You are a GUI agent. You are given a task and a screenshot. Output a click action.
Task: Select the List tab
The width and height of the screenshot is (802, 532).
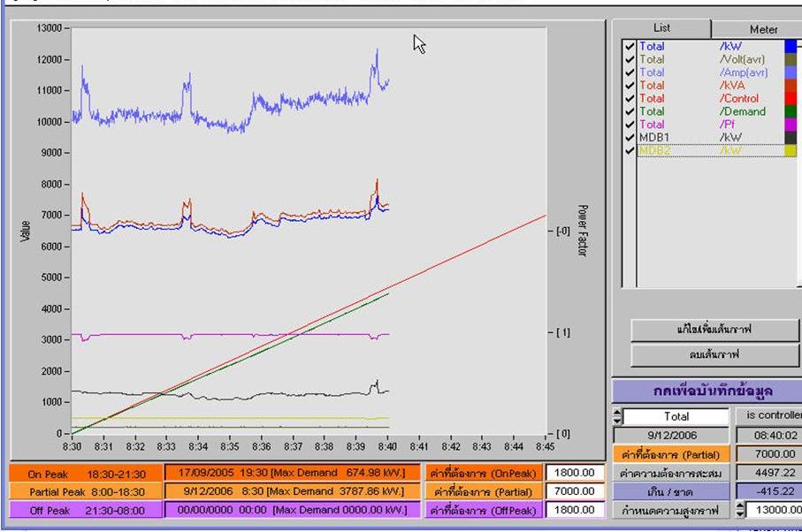(x=661, y=28)
